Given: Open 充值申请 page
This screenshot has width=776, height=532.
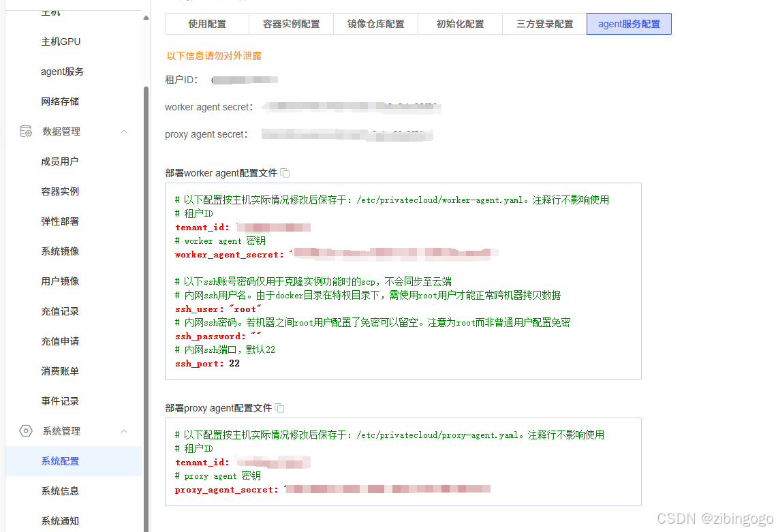Looking at the screenshot, I should click(60, 341).
